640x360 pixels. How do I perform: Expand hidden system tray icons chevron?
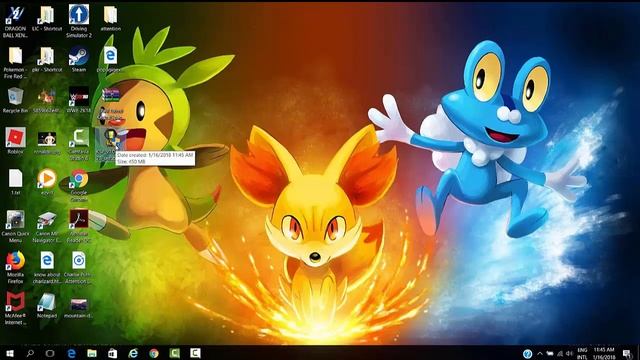(540, 353)
